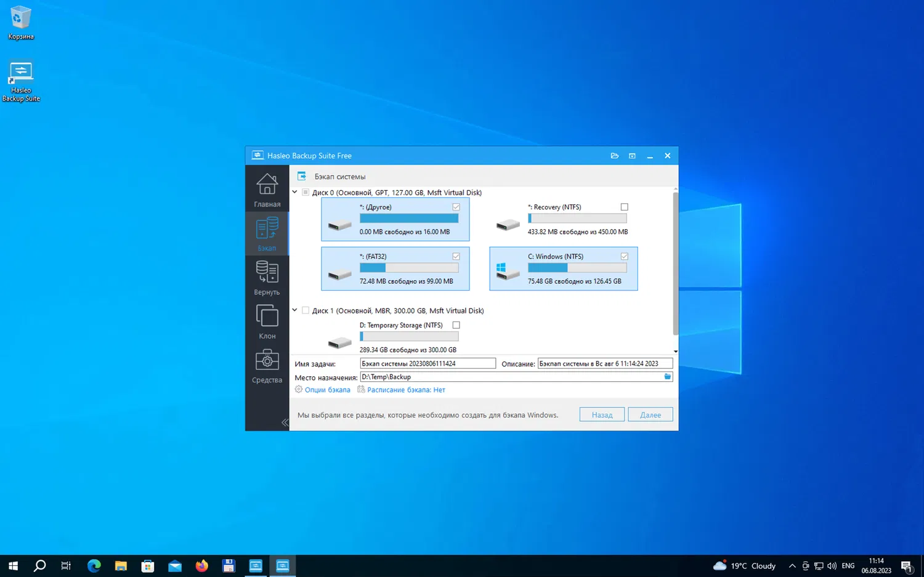The height and width of the screenshot is (577, 924).
Task: Collapse the sidebar with double-chevron icon
Action: [x=285, y=422]
